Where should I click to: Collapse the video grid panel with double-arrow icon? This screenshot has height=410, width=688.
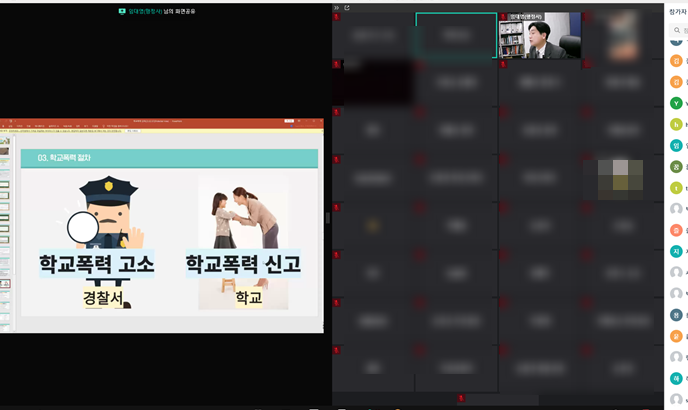[x=336, y=7]
